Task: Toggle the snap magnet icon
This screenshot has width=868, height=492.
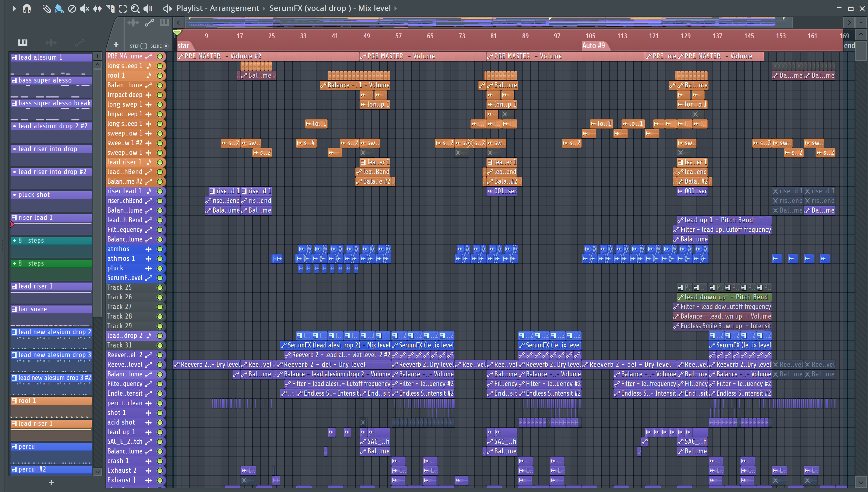Action: [x=27, y=8]
